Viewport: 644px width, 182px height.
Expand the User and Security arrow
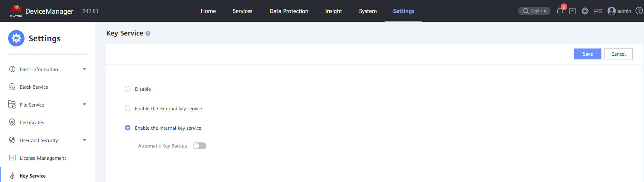click(84, 140)
